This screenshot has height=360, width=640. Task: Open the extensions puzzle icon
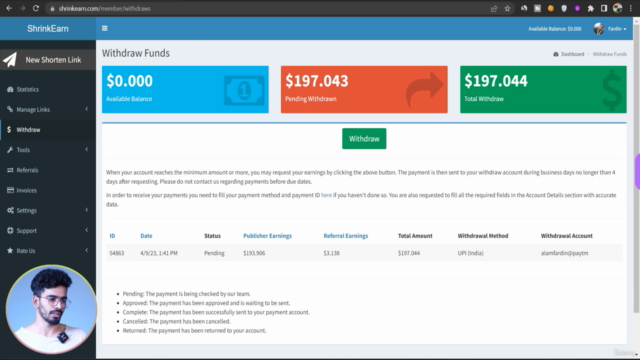point(591,8)
